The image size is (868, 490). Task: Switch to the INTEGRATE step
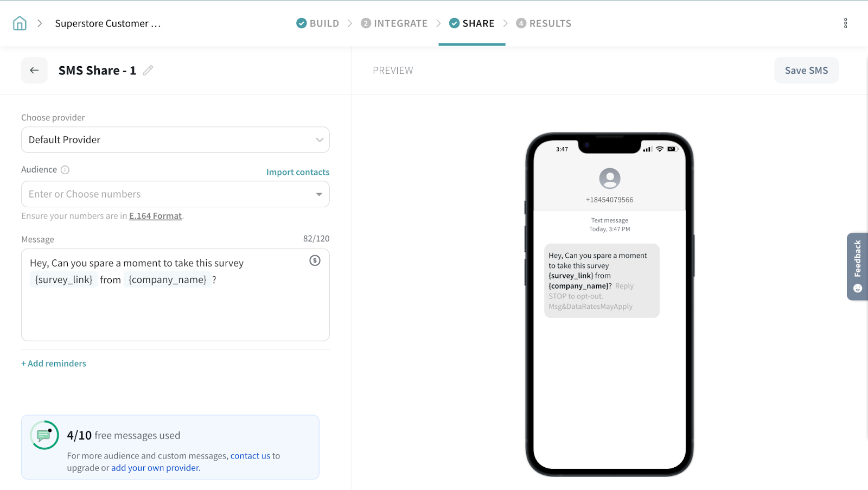[x=394, y=23]
